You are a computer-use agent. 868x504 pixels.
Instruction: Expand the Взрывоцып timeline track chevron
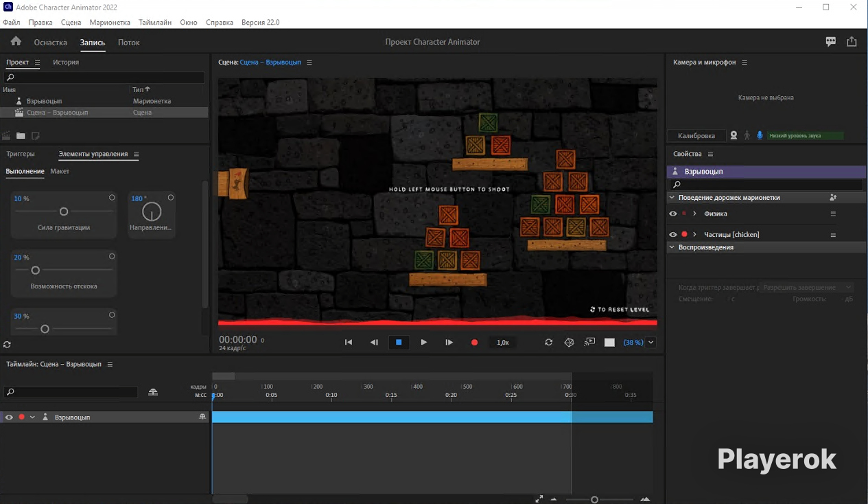32,417
